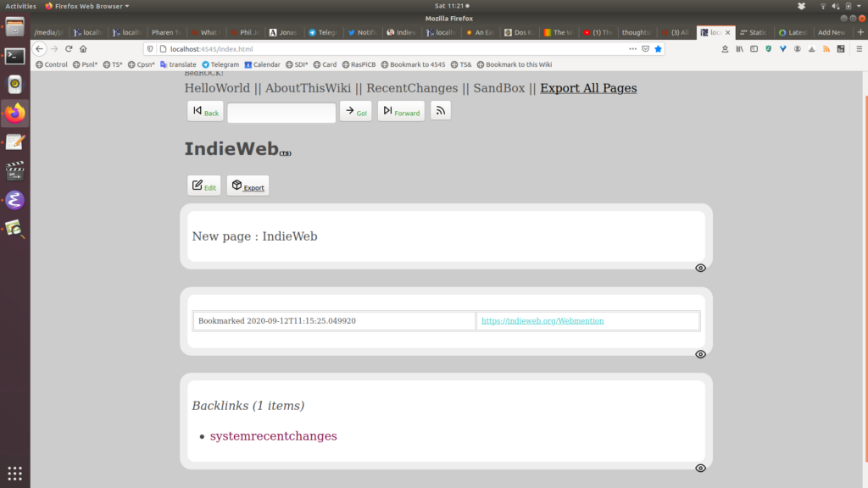Screen dimensions: 868x488
Task: Show applications grid in the dock
Action: click(x=15, y=473)
